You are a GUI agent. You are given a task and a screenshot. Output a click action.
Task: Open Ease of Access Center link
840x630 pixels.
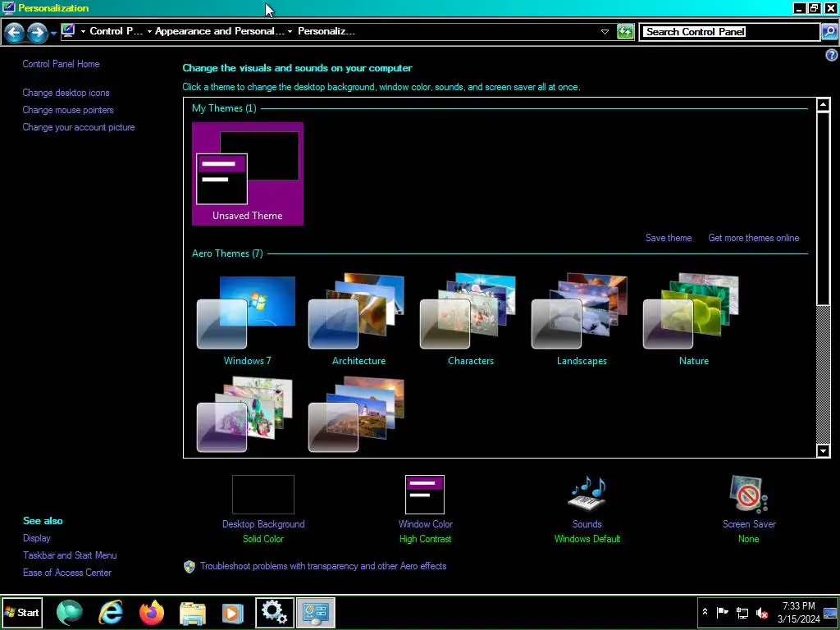coord(67,572)
